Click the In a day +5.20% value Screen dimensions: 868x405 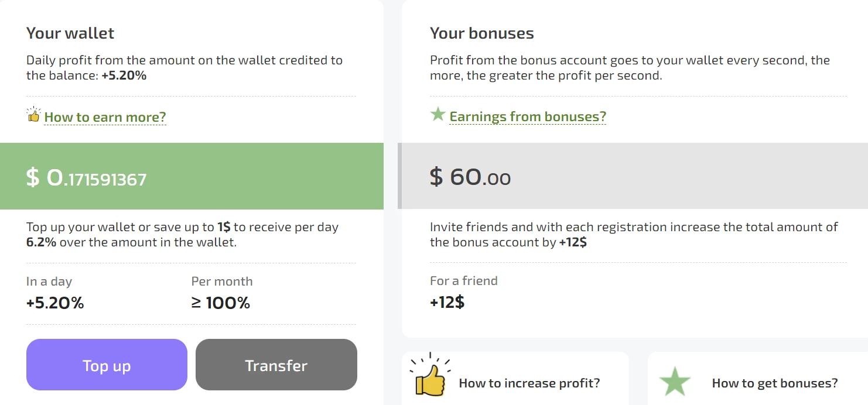(55, 303)
